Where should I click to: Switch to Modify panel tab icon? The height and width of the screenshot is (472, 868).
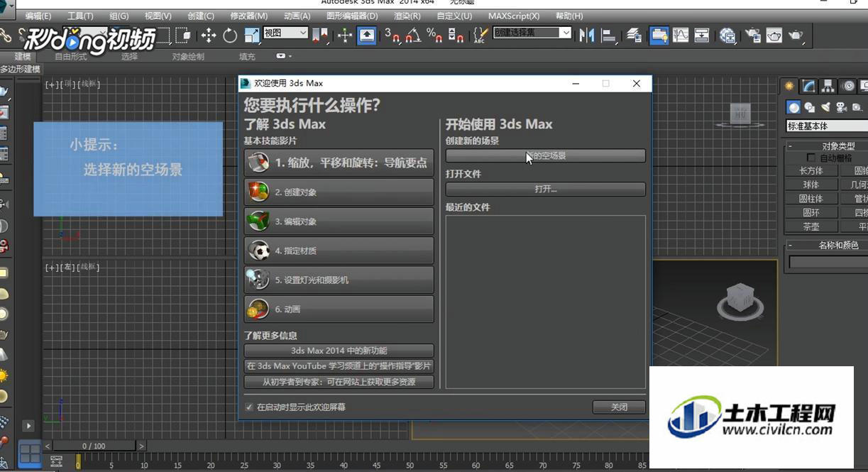click(x=809, y=86)
